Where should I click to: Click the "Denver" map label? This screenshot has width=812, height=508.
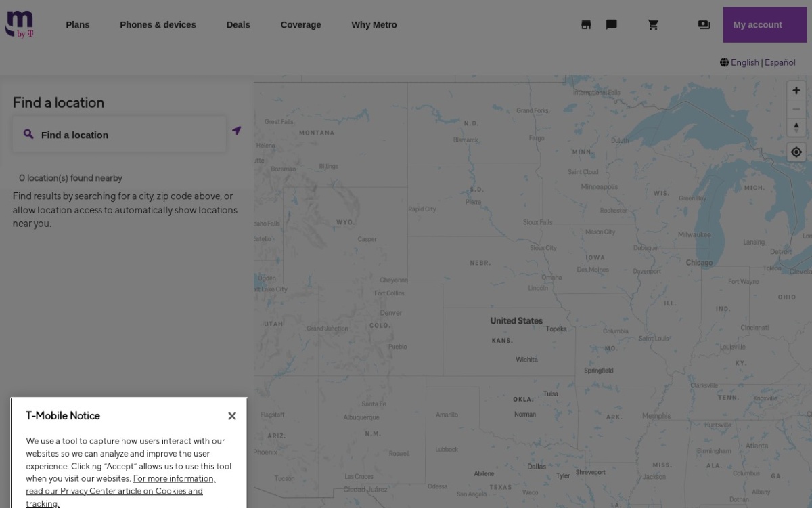[x=391, y=313]
